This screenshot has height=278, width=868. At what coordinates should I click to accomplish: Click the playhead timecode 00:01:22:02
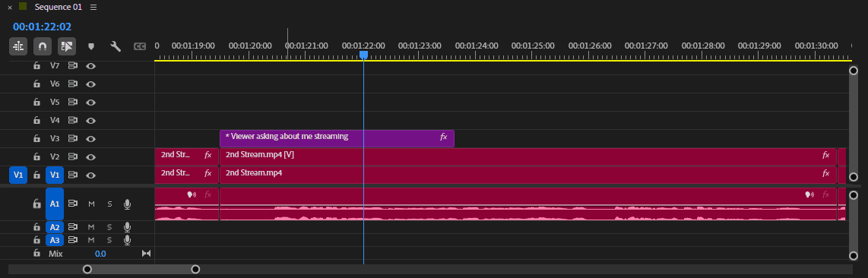click(x=42, y=27)
